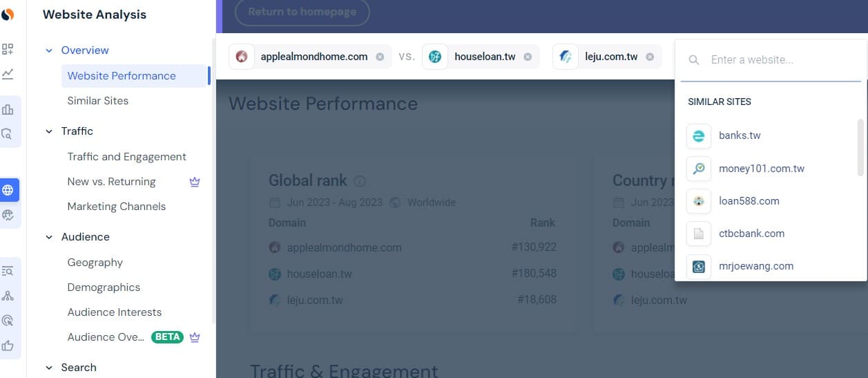Click the Return to homepage button
The width and height of the screenshot is (868, 378).
point(302,12)
